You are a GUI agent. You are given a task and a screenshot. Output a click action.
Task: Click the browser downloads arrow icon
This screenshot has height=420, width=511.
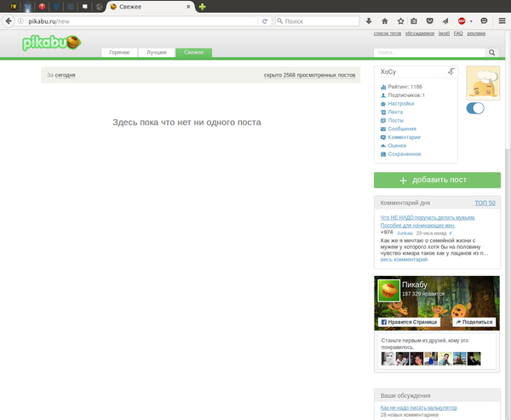369,20
